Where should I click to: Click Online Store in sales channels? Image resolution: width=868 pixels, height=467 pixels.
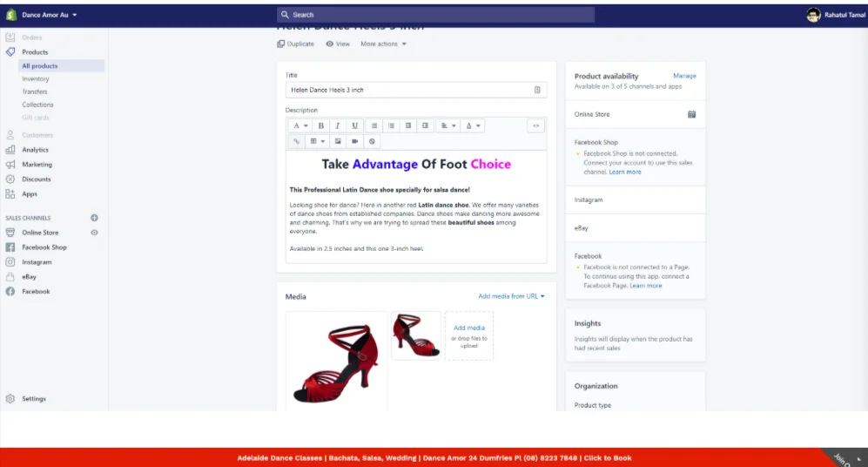point(40,233)
